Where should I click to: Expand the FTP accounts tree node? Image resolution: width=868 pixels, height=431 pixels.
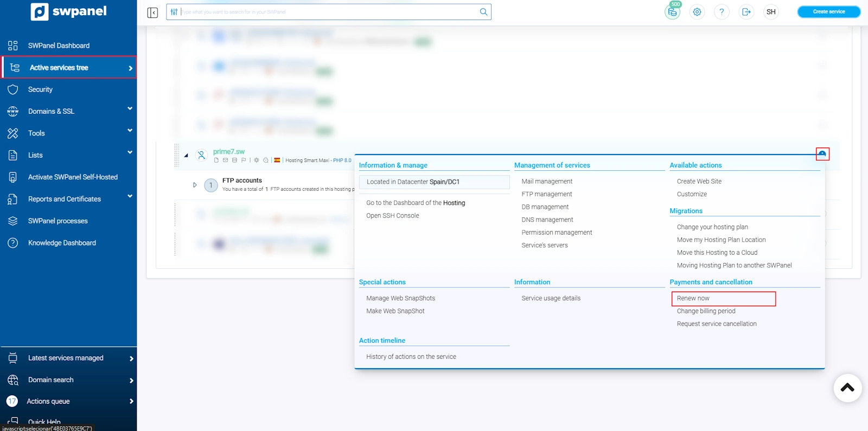click(x=195, y=185)
